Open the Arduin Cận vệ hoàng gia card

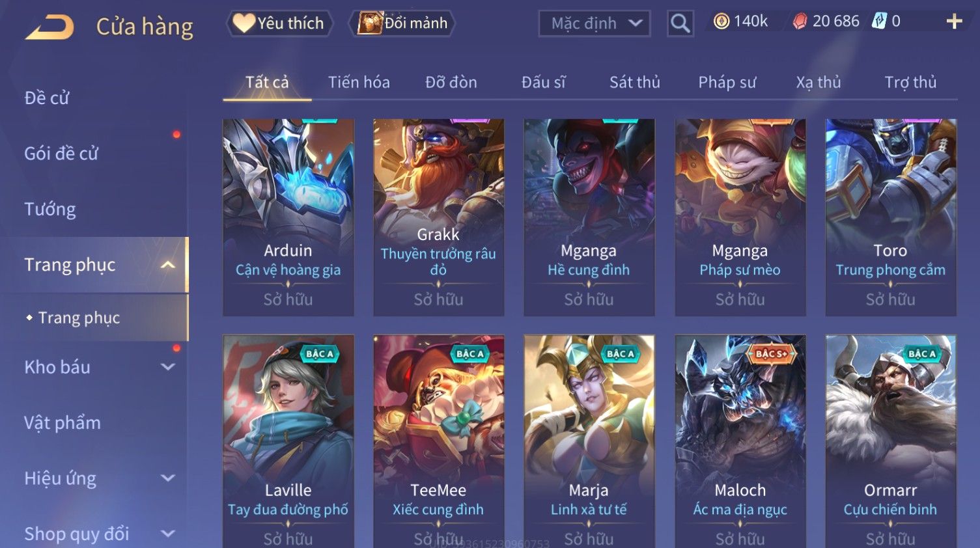(x=288, y=217)
